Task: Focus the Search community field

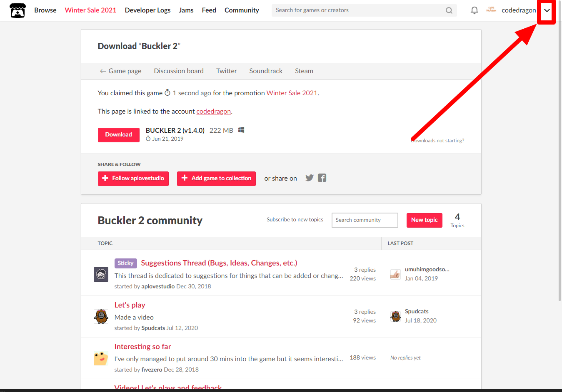Action: coord(365,220)
